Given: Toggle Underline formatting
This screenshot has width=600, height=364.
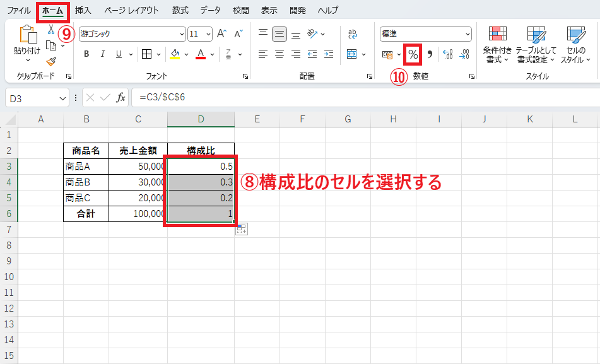Looking at the screenshot, I should click(119, 54).
